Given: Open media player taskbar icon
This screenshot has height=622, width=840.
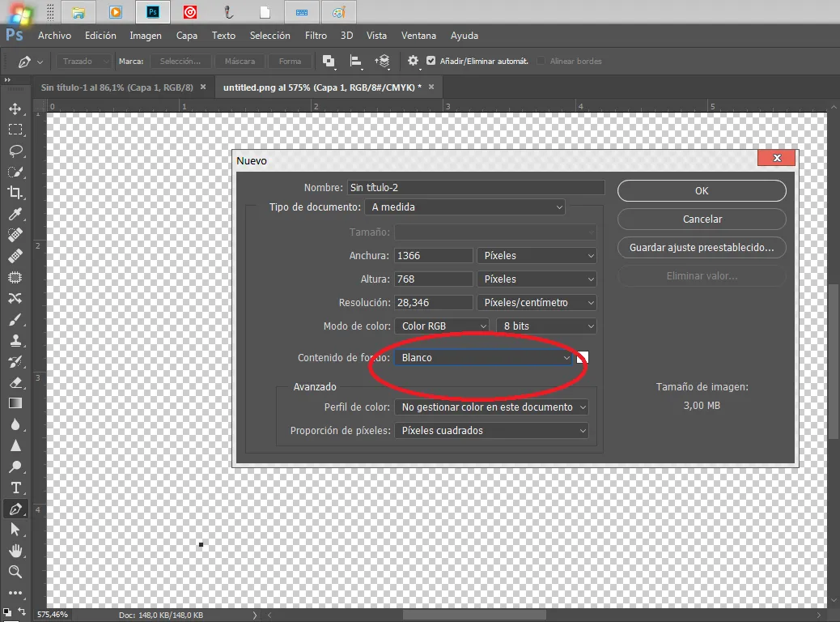Looking at the screenshot, I should 116,12.
